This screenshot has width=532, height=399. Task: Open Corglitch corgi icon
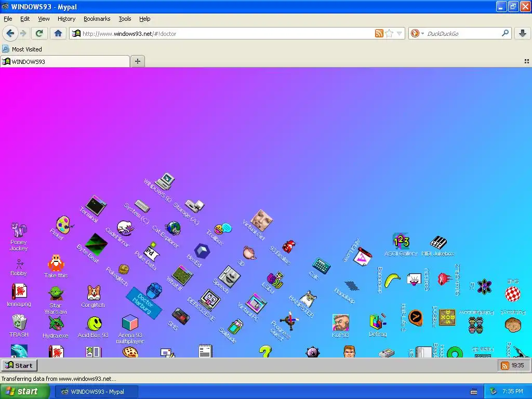click(94, 296)
